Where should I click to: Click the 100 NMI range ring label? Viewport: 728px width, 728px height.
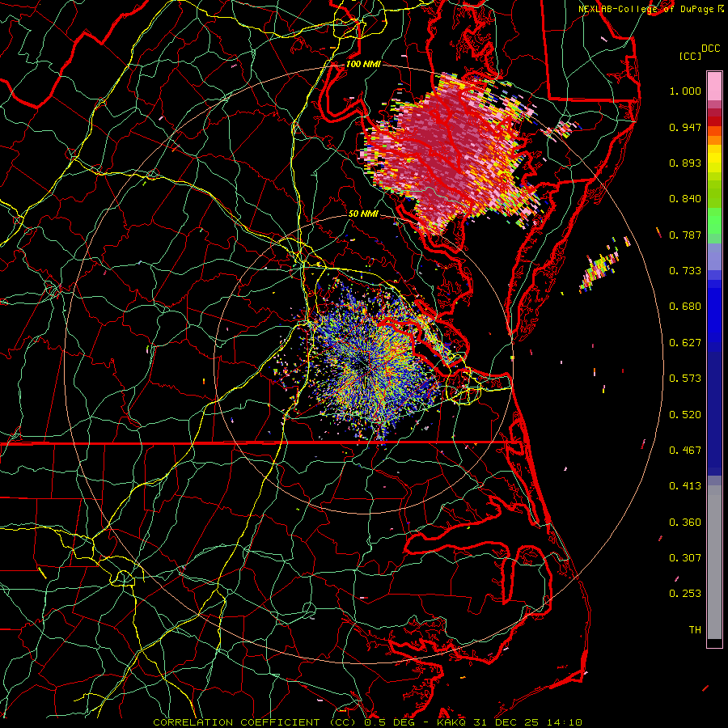pos(363,64)
